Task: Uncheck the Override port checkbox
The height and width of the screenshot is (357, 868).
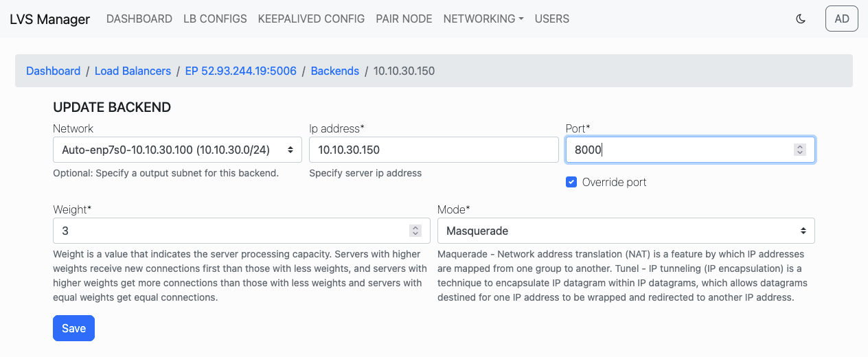Action: (571, 182)
